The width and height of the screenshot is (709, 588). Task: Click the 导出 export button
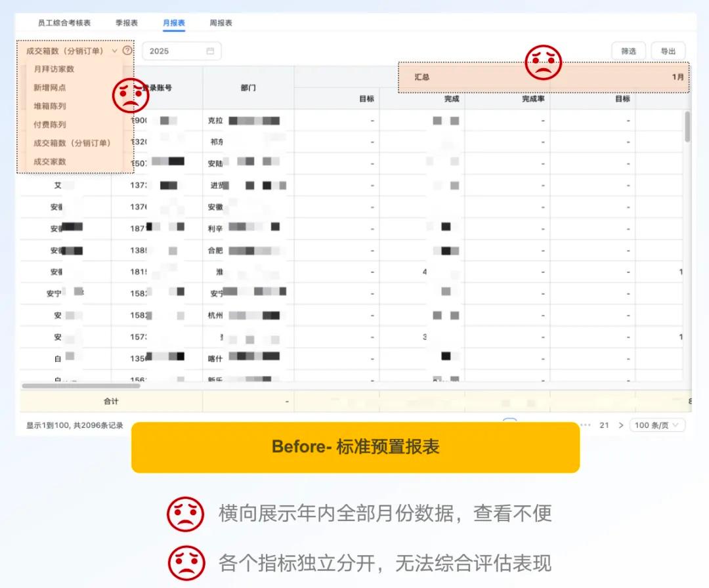pyautogui.click(x=668, y=51)
